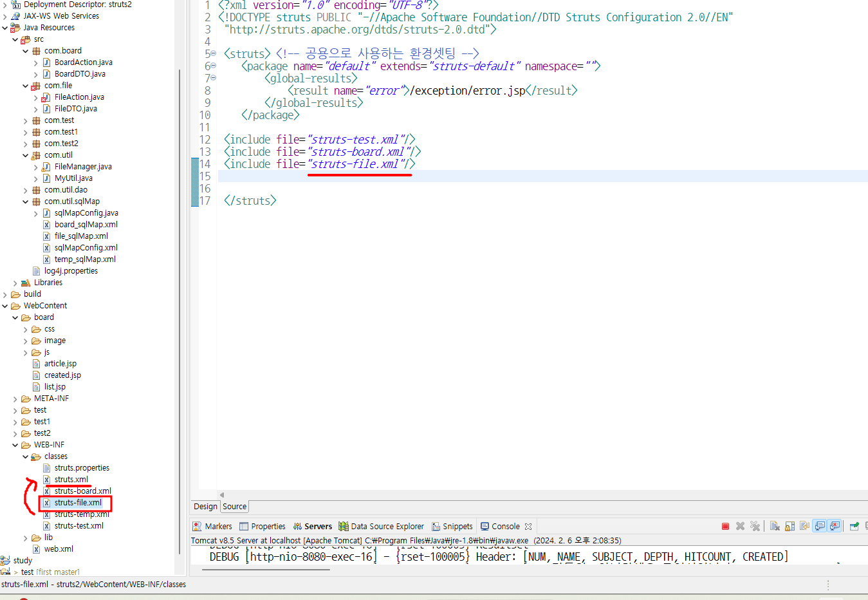Select BoardDTO.java in the tree
The width and height of the screenshot is (868, 600).
pyautogui.click(x=80, y=74)
